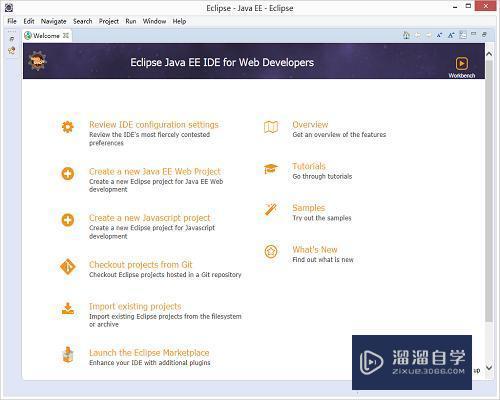
Task: Click plus icon beside Java EE Web Project
Action: point(68,173)
